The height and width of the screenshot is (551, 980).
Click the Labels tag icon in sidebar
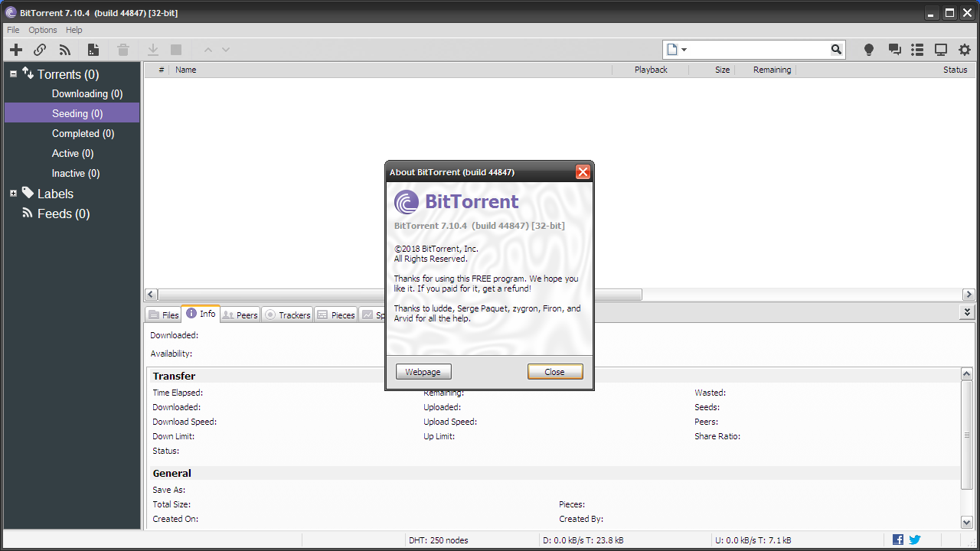tap(28, 193)
